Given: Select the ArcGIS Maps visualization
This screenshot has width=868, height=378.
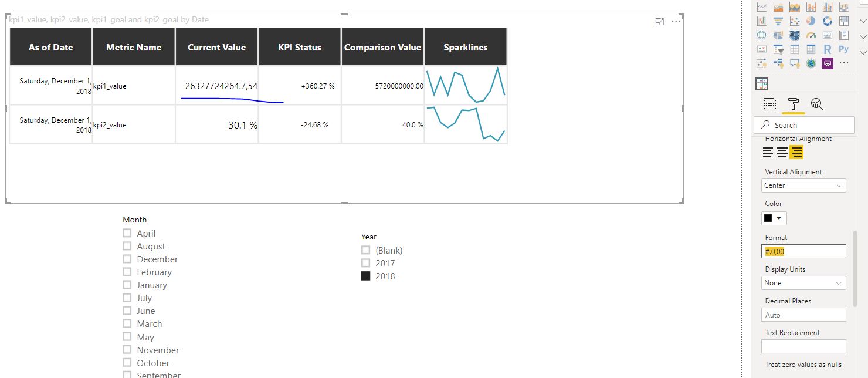Looking at the screenshot, I should (811, 63).
